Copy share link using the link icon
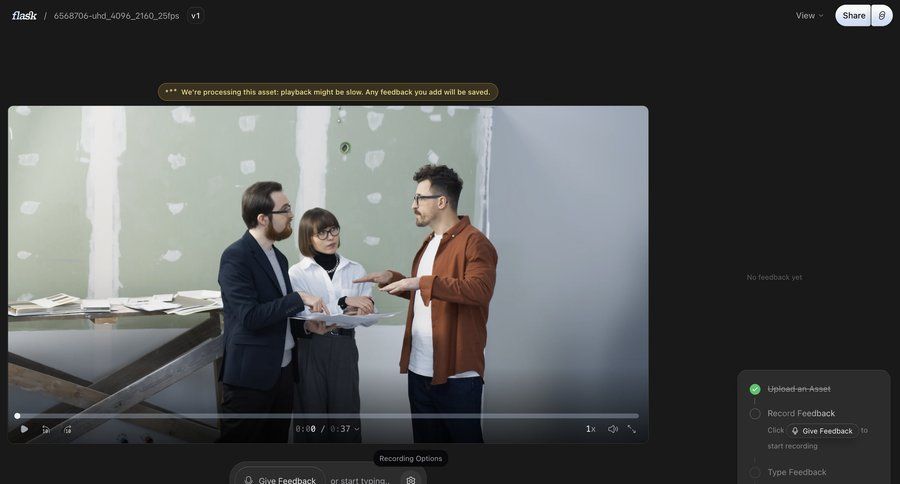Viewport: 900px width, 484px height. coord(882,16)
